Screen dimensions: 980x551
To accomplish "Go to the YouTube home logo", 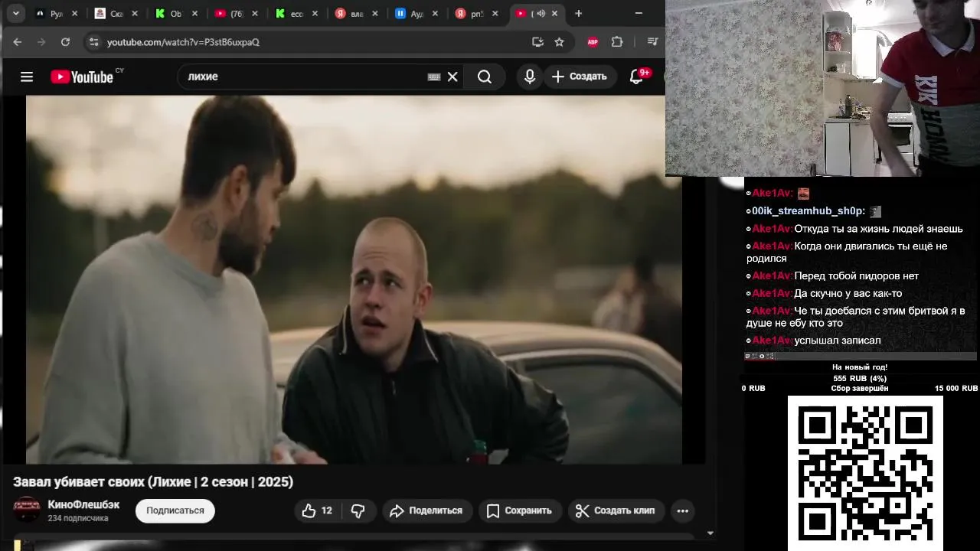I will tap(83, 77).
